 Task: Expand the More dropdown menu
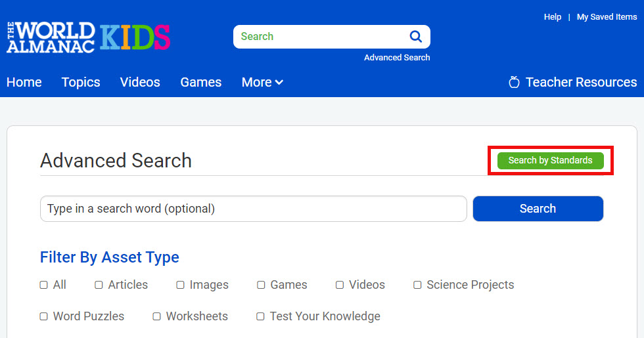pyautogui.click(x=262, y=82)
